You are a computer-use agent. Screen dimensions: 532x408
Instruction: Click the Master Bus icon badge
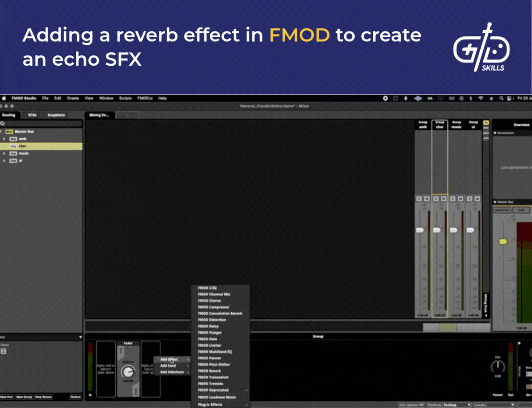(x=9, y=131)
